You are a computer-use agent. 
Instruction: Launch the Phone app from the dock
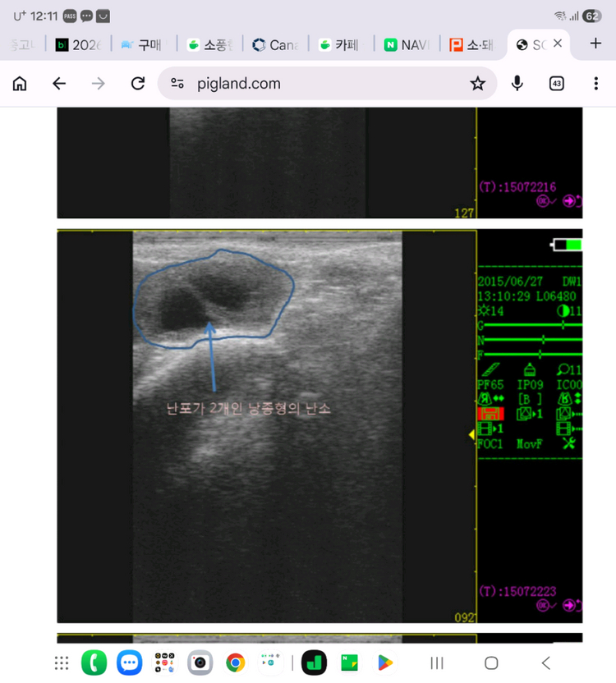[94, 662]
